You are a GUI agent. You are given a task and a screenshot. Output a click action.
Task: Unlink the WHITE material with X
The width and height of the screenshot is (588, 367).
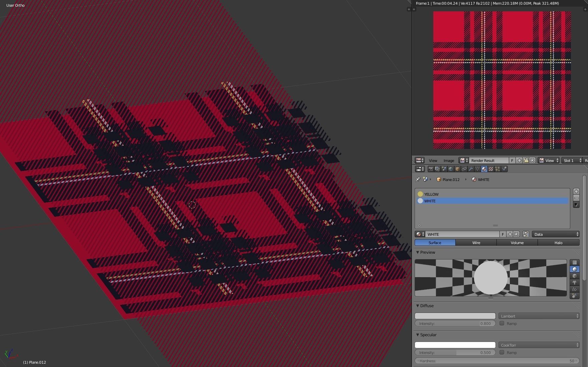pyautogui.click(x=516, y=234)
